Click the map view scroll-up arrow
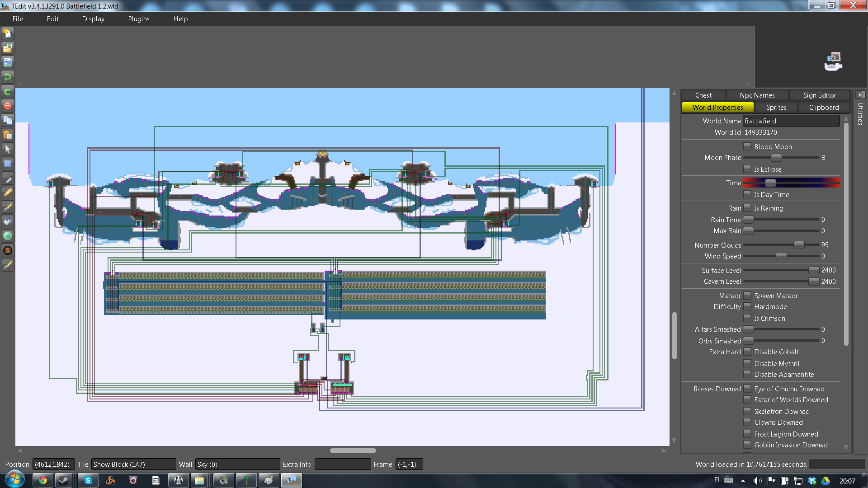This screenshot has height=488, width=868. tap(674, 93)
